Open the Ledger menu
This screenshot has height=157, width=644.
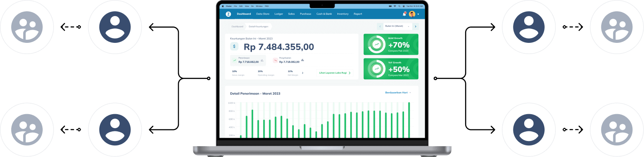click(279, 14)
